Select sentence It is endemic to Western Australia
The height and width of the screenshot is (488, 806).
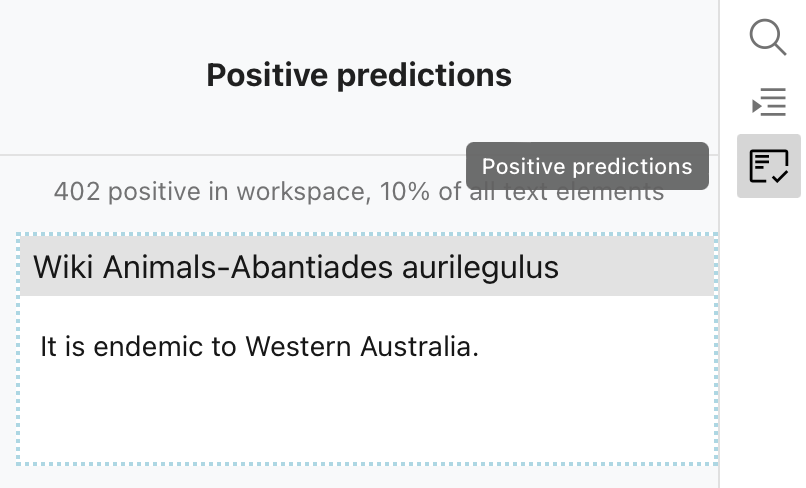(260, 346)
